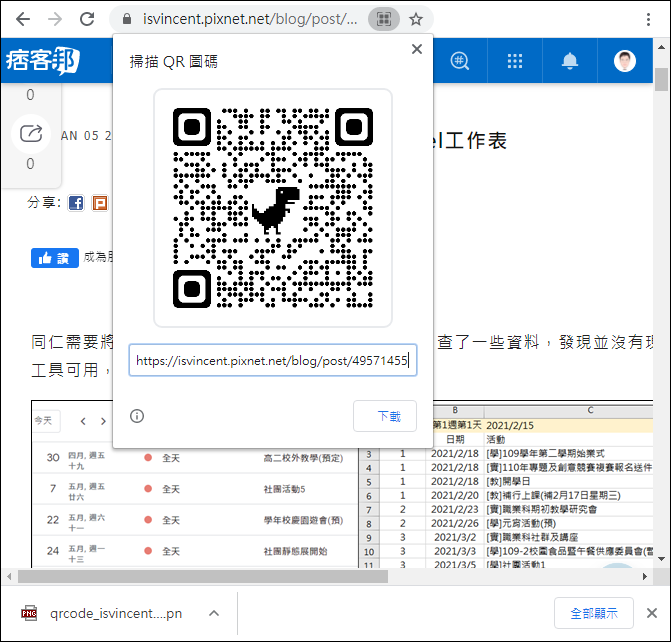Click spreadsheet column C header
The width and height of the screenshot is (671, 642).
pyautogui.click(x=569, y=410)
